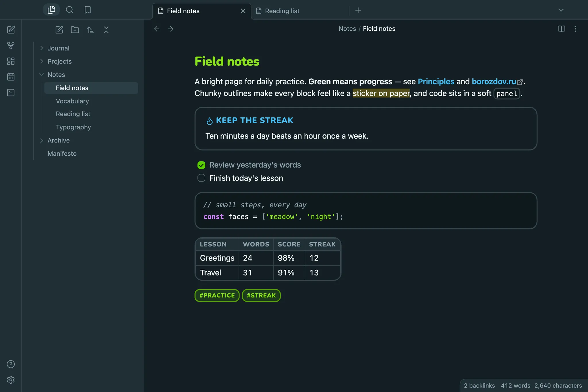
Task: Expand the Projects folder
Action: 42,61
